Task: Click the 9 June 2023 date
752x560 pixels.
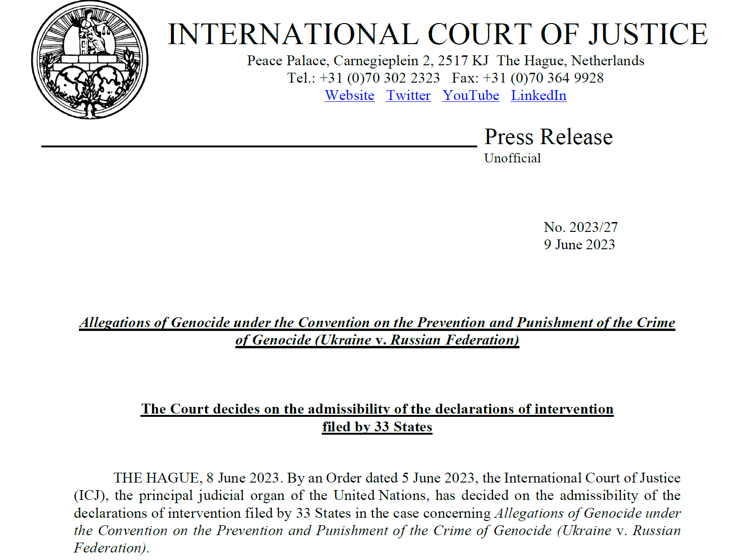Action: coord(579,245)
